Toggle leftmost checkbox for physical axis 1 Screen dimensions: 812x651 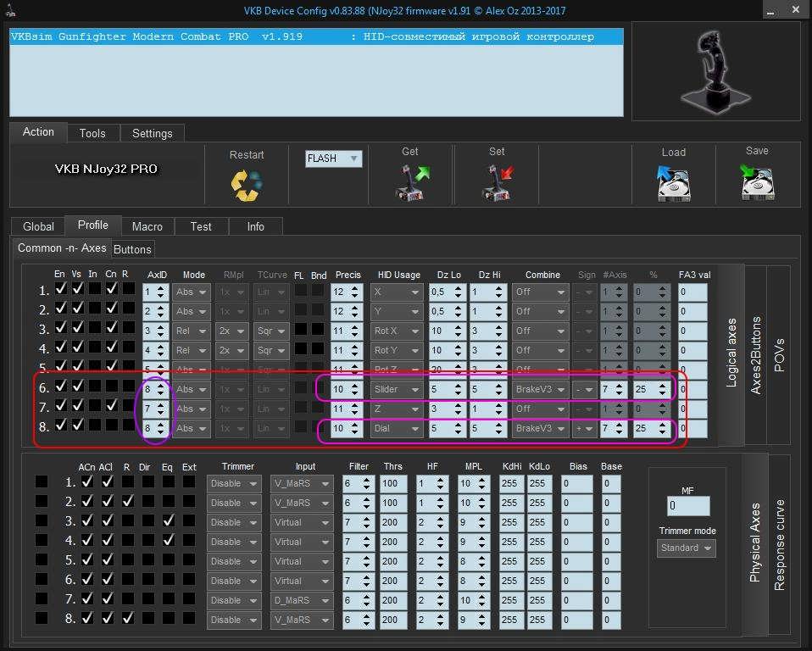click(42, 481)
